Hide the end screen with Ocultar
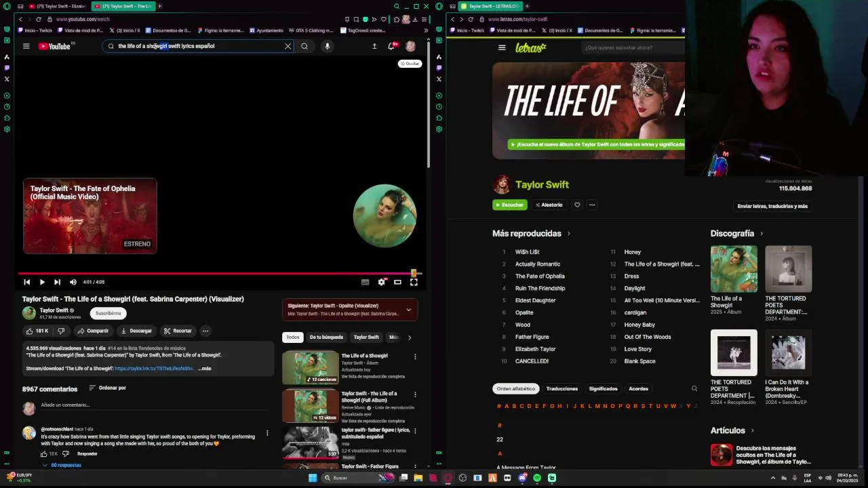The height and width of the screenshot is (488, 868). pyautogui.click(x=410, y=64)
